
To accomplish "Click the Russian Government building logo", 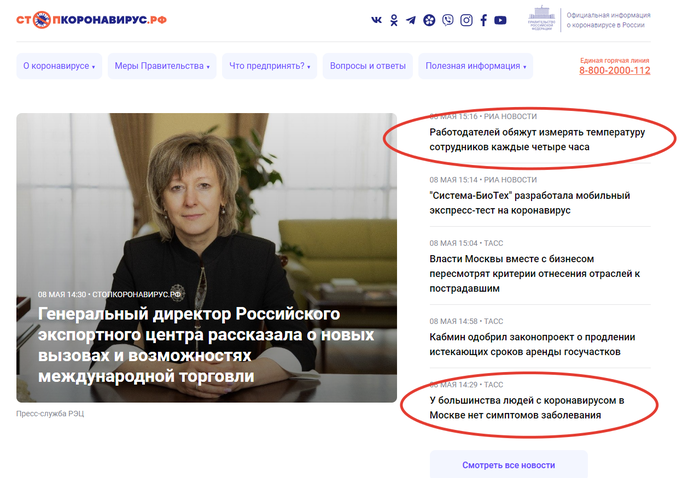I will [542, 18].
